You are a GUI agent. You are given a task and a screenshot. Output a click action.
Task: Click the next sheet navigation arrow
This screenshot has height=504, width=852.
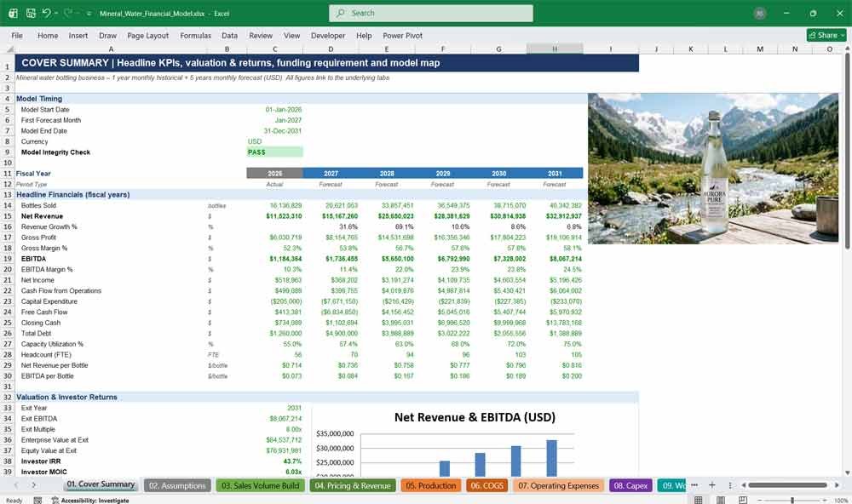click(34, 485)
